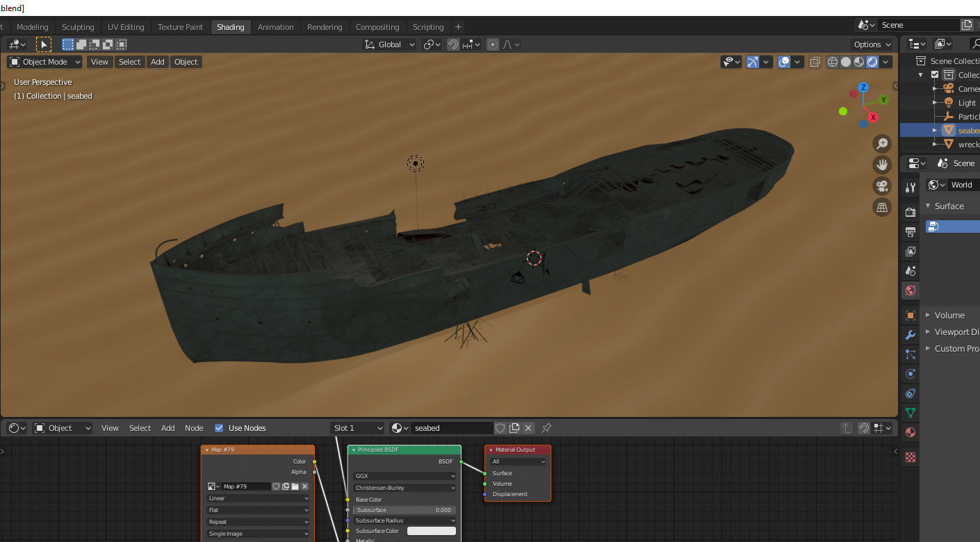Open Material Output target All dropdown
The image size is (980, 542).
pyautogui.click(x=518, y=461)
